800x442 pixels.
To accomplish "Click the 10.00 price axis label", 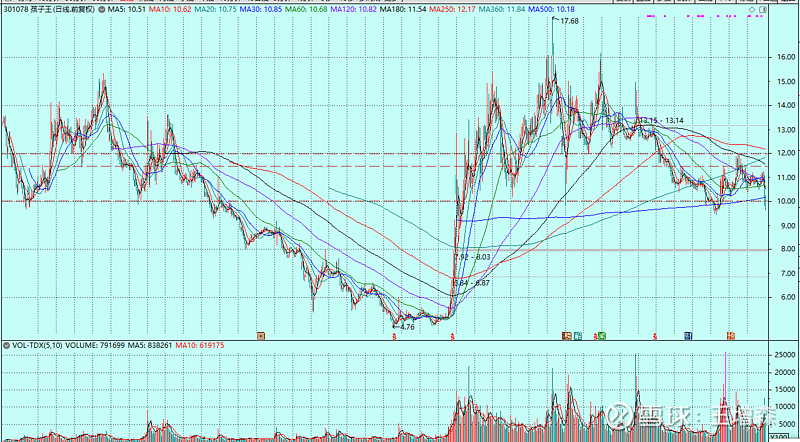I will coord(785,202).
